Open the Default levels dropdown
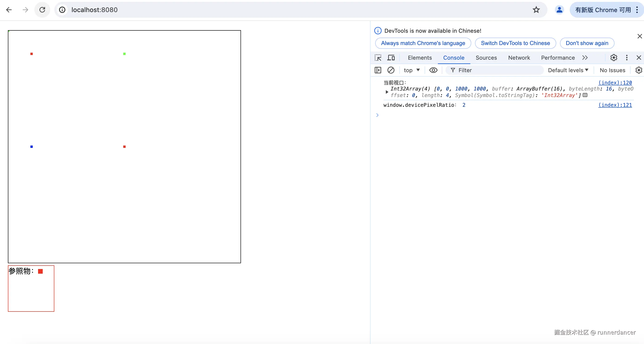Image resolution: width=644 pixels, height=344 pixels. [x=568, y=70]
